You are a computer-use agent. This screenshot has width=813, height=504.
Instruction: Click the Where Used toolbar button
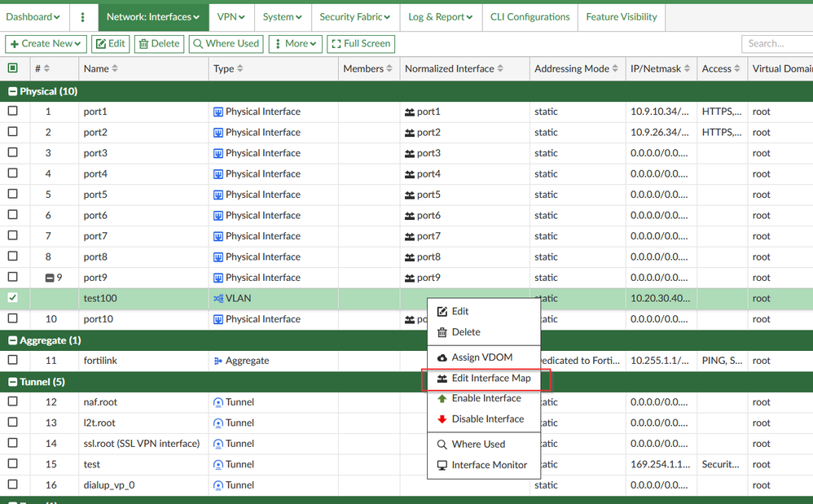225,44
